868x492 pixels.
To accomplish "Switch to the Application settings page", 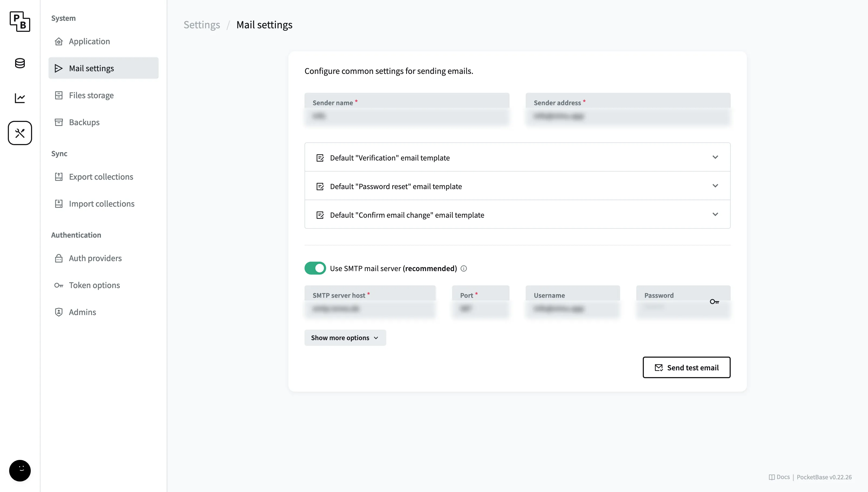I will pyautogui.click(x=89, y=41).
